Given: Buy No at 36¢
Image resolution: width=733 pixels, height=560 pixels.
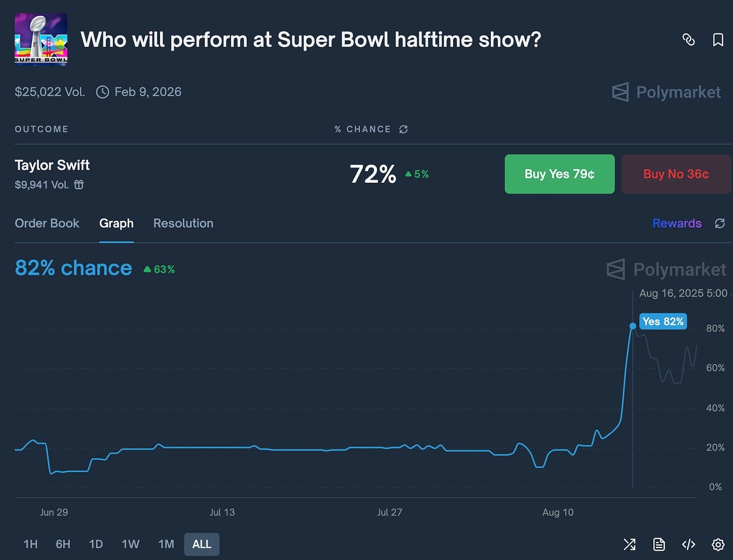Looking at the screenshot, I should pyautogui.click(x=676, y=174).
